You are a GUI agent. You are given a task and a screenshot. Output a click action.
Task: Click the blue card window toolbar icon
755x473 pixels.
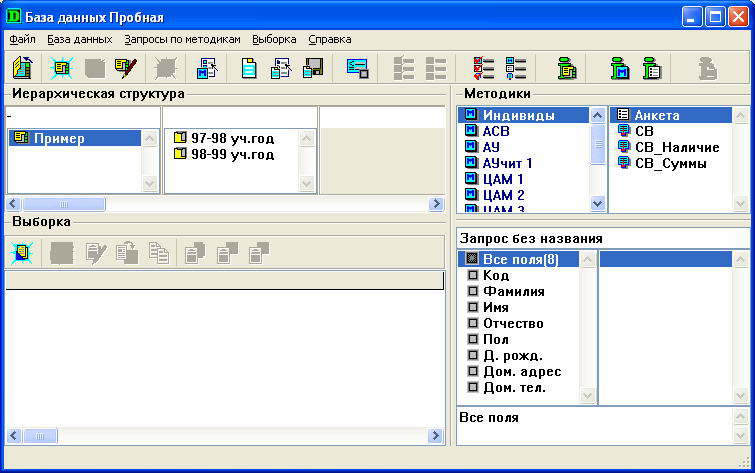358,68
